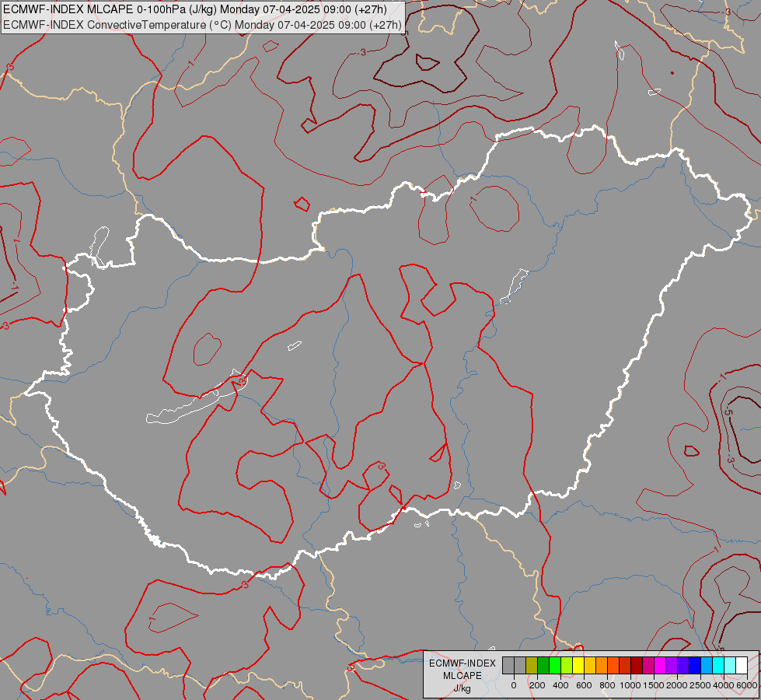The width and height of the screenshot is (761, 700).
Task: Click the legend 'ECMWF-INDEX' heading
Action: (463, 663)
